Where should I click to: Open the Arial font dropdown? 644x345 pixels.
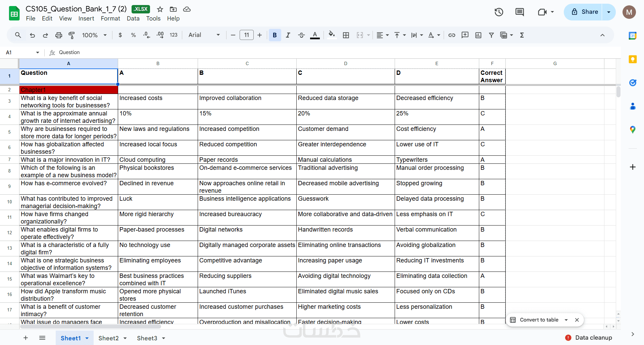[204, 35]
